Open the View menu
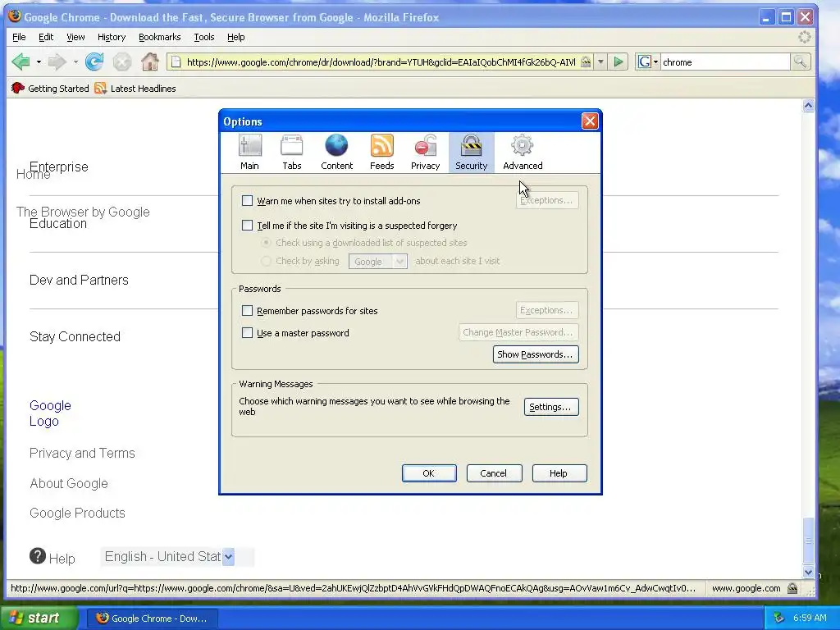The height and width of the screenshot is (630, 840). pyautogui.click(x=75, y=37)
